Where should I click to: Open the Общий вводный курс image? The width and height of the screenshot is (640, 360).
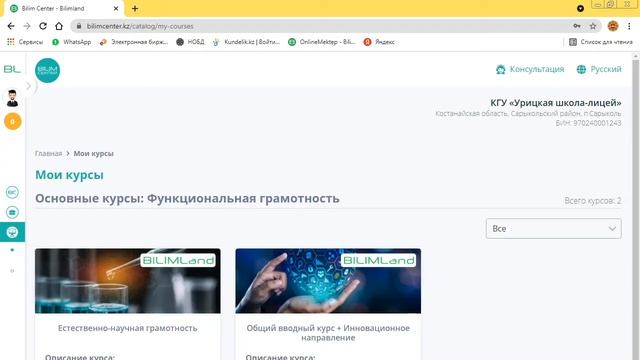[328, 281]
